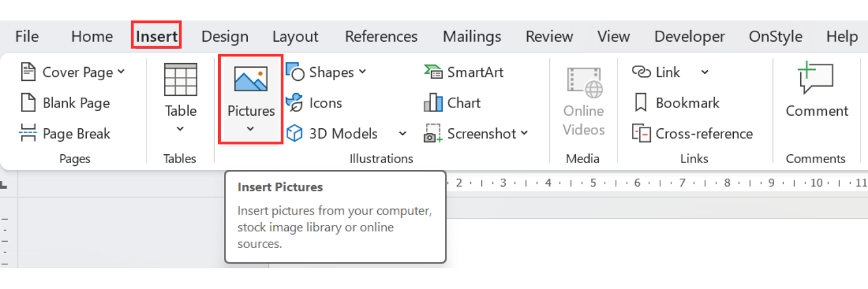Click the Link chain icon
868x289 pixels.
click(642, 72)
